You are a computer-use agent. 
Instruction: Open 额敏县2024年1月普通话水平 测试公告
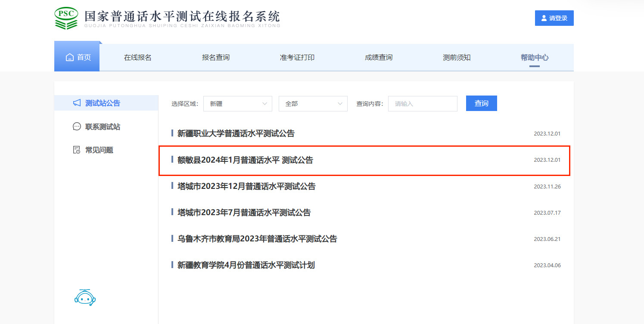245,160
